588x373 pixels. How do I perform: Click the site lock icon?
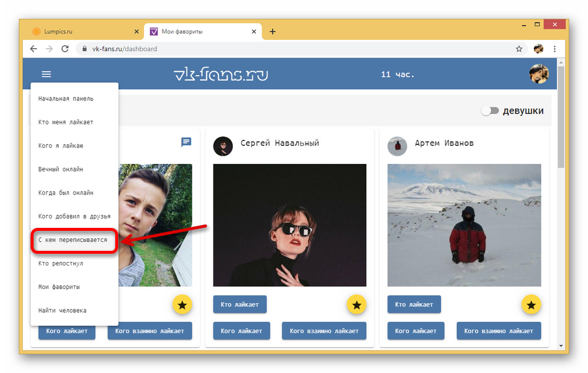pyautogui.click(x=84, y=49)
